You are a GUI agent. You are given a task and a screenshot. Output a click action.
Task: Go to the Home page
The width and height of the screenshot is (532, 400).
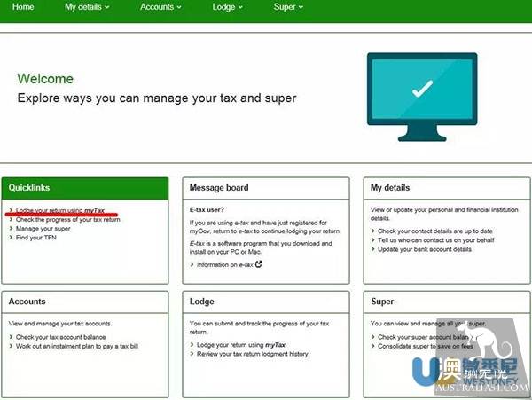pyautogui.click(x=23, y=7)
